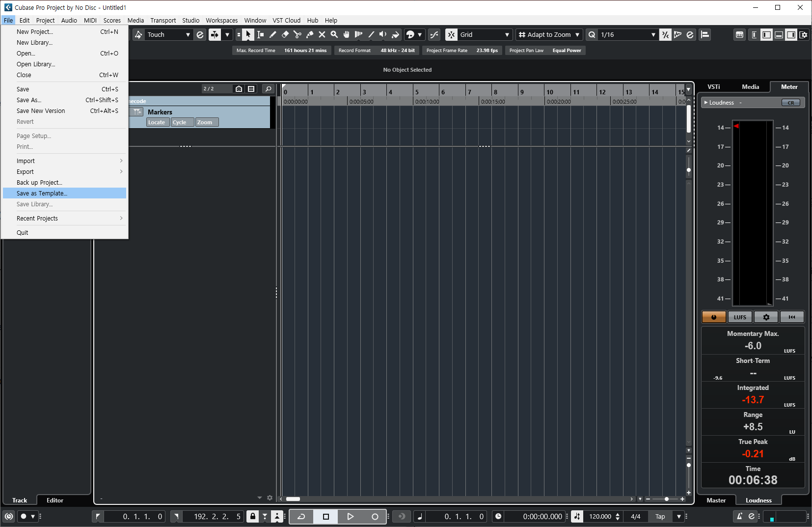This screenshot has height=527, width=812.
Task: Open the Editor tab in left zone
Action: pos(55,500)
